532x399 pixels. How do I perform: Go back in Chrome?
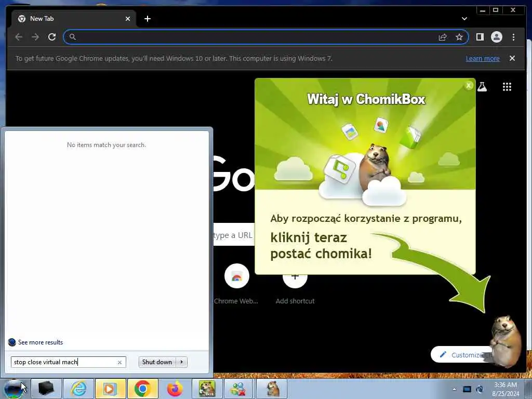[19, 37]
